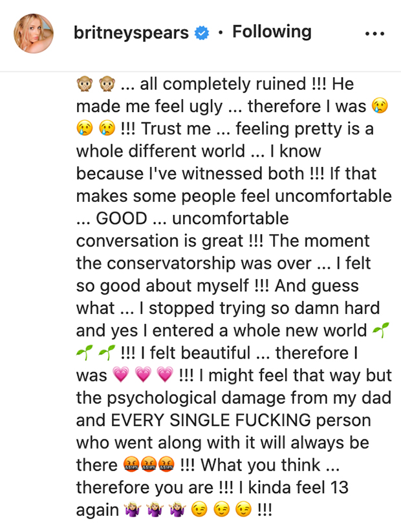Click the first cursing angry face emoji
This screenshot has width=401, height=532.
(131, 465)
